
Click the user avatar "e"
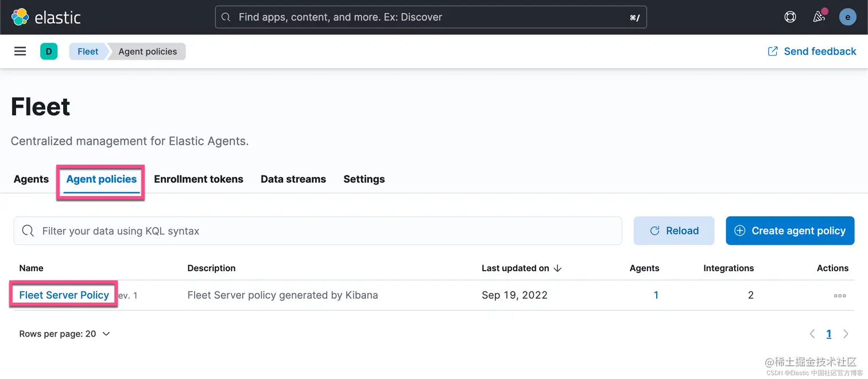(x=848, y=17)
